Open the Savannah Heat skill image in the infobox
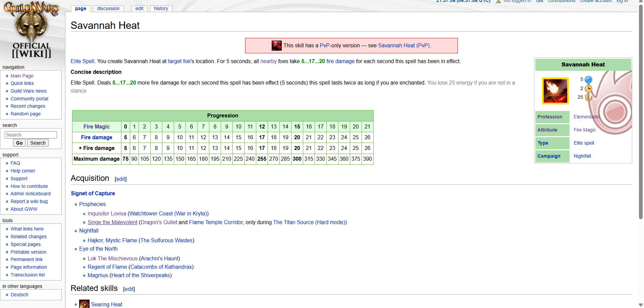 [555, 91]
